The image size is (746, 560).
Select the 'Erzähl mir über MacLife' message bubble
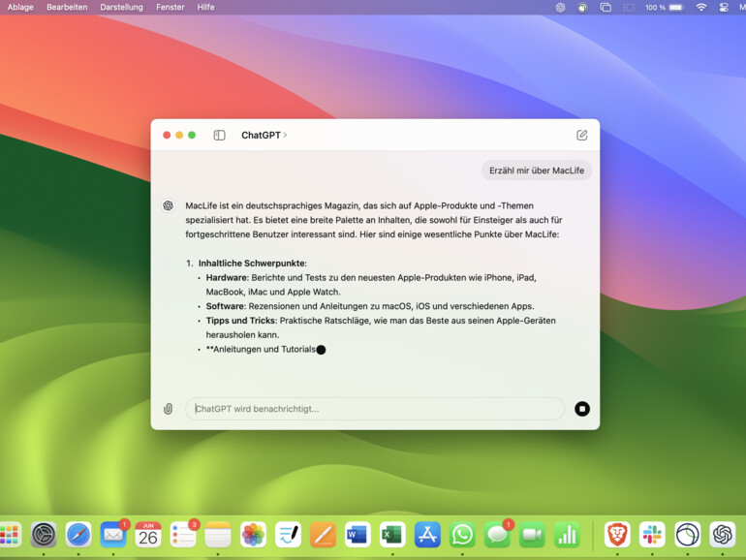(x=537, y=171)
